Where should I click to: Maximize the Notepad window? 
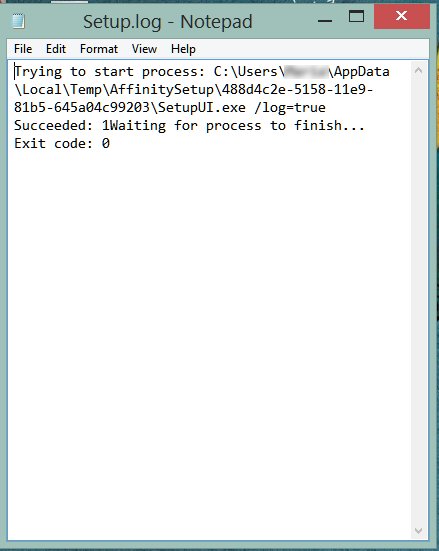click(356, 17)
